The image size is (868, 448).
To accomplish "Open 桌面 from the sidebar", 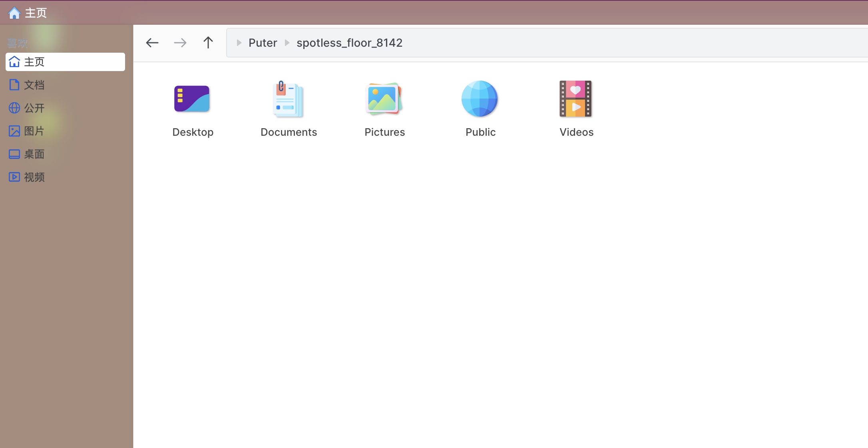I will 34,154.
